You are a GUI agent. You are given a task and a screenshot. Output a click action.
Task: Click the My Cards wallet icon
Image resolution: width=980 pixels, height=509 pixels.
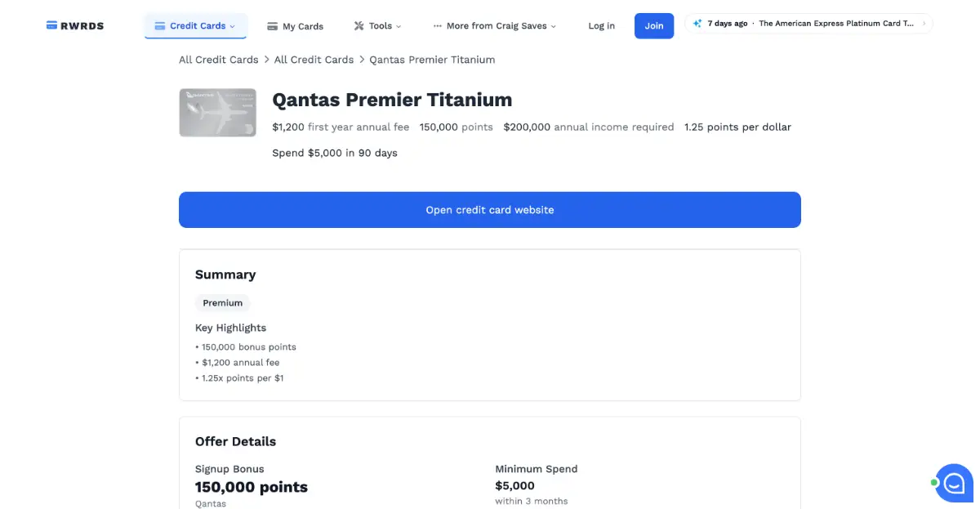point(272,26)
